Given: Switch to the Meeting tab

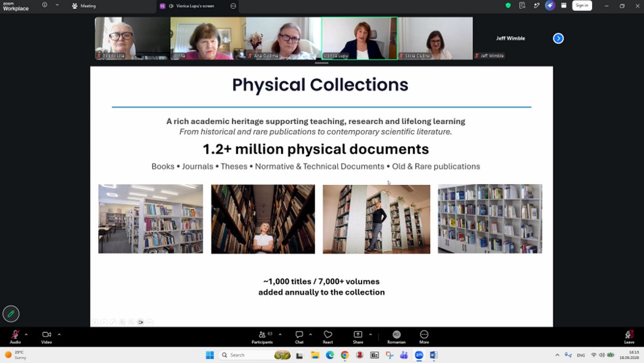Looking at the screenshot, I should (84, 6).
